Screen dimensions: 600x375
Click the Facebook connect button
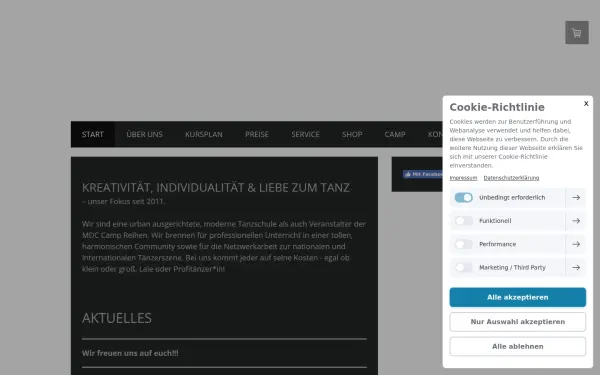[423, 174]
